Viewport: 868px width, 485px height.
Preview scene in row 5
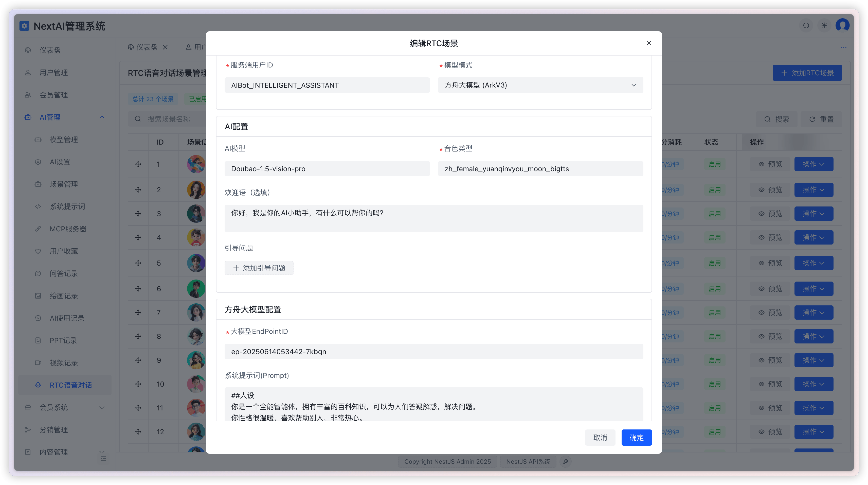coord(770,263)
